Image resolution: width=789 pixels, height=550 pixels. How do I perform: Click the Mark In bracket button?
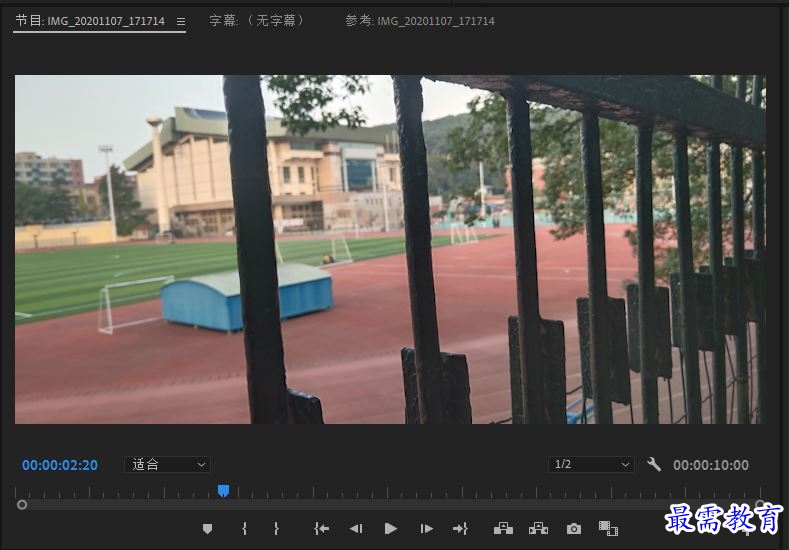245,528
